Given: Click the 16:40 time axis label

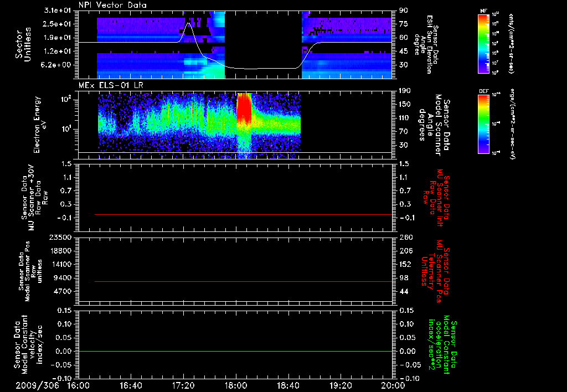Looking at the screenshot, I should (x=131, y=385).
